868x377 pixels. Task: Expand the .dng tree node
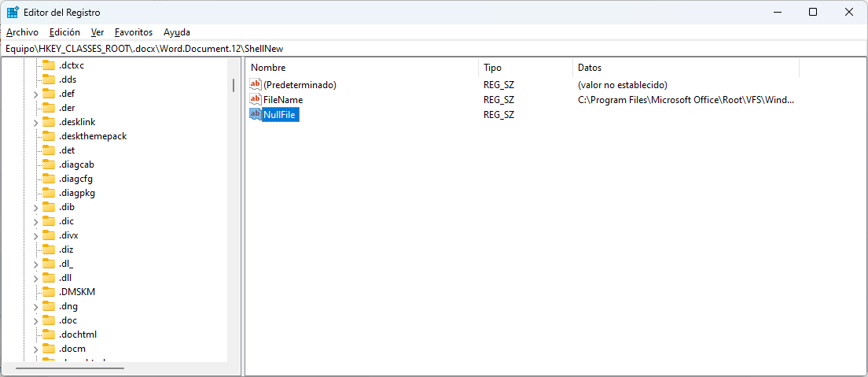coord(35,307)
